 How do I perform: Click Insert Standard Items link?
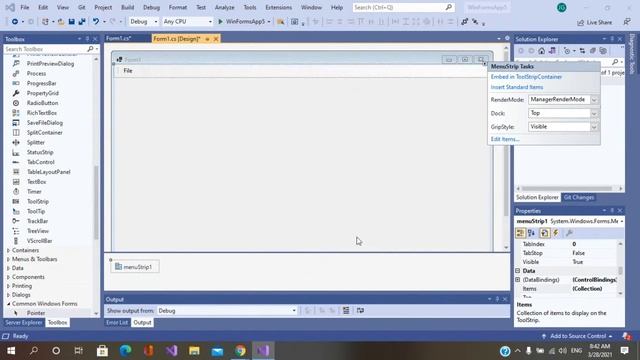517,87
